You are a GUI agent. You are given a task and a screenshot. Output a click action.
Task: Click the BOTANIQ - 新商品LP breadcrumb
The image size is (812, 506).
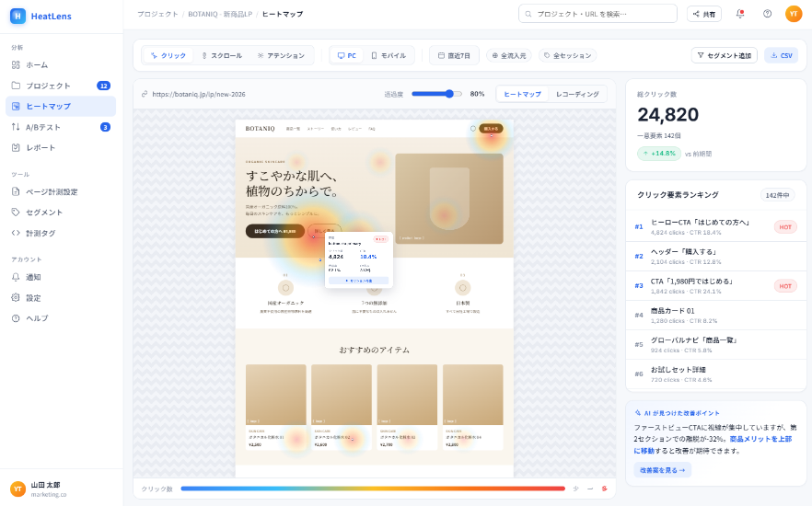pyautogui.click(x=219, y=14)
